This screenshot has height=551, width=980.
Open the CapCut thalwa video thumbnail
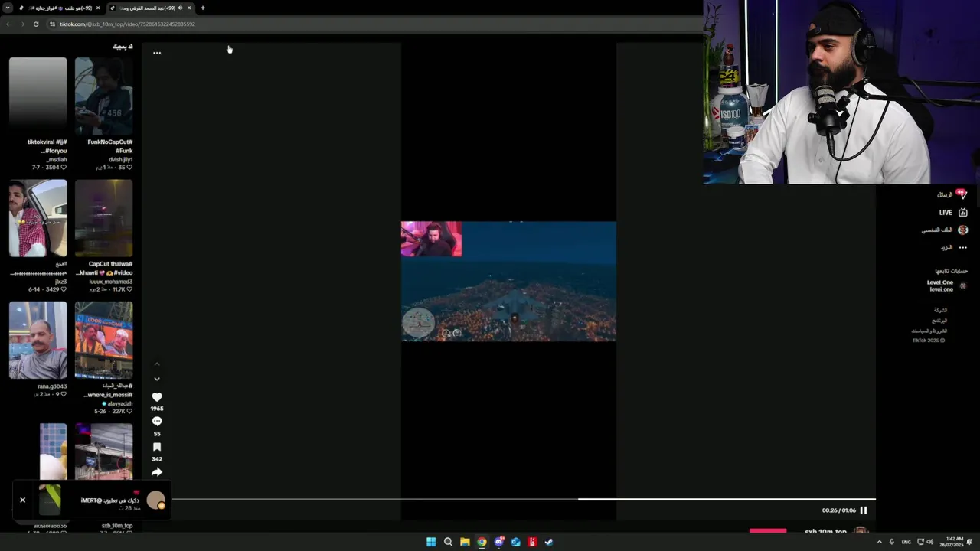tap(103, 218)
